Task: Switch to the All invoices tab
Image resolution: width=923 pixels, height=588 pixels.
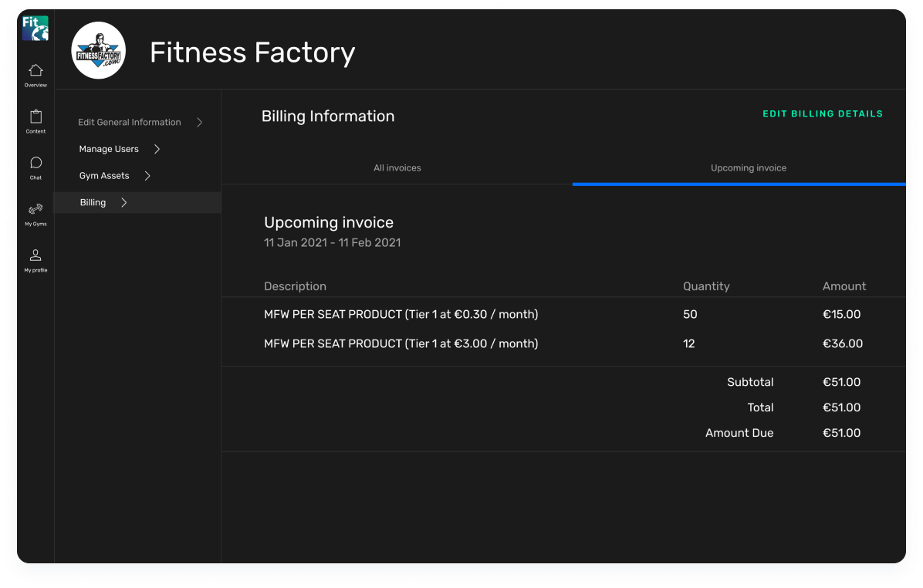Action: click(x=397, y=167)
